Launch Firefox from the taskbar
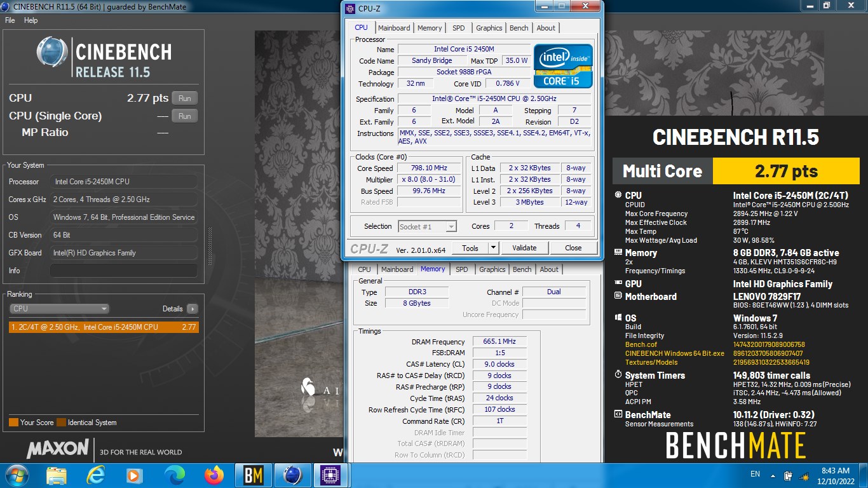The width and height of the screenshot is (868, 488). tap(214, 475)
